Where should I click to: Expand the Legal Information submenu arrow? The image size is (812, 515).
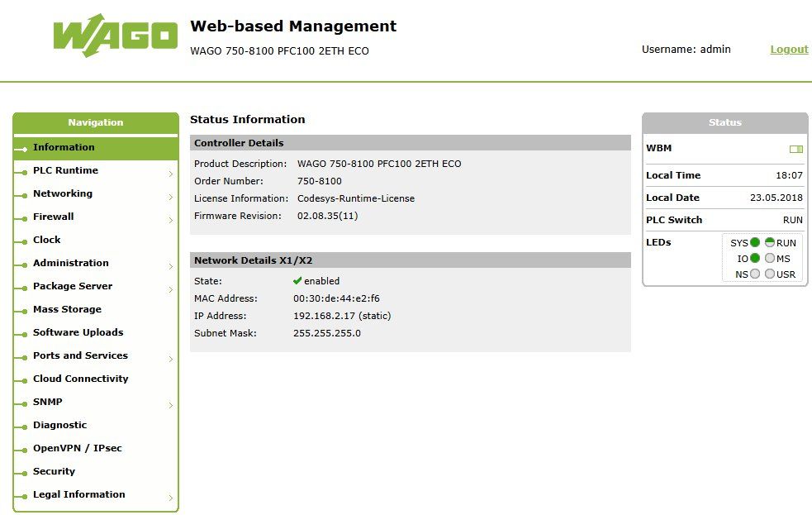coord(171,498)
